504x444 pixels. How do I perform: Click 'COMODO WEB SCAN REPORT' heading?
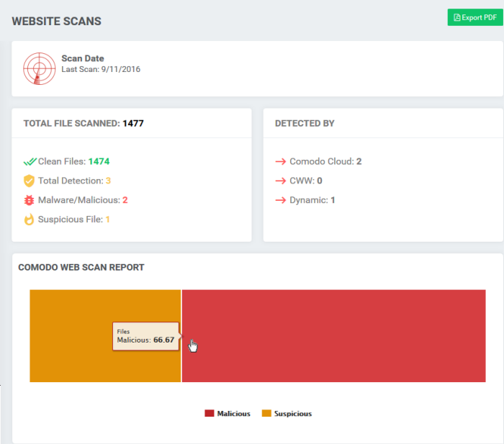point(81,267)
